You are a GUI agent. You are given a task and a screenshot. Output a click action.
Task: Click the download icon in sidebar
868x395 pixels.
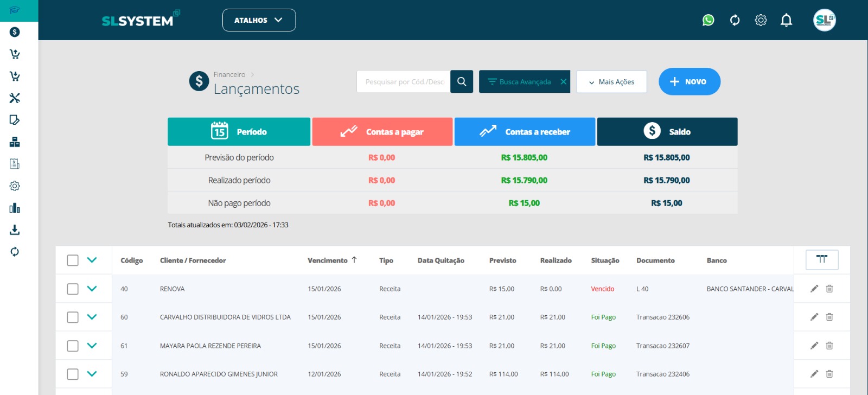[x=15, y=230]
